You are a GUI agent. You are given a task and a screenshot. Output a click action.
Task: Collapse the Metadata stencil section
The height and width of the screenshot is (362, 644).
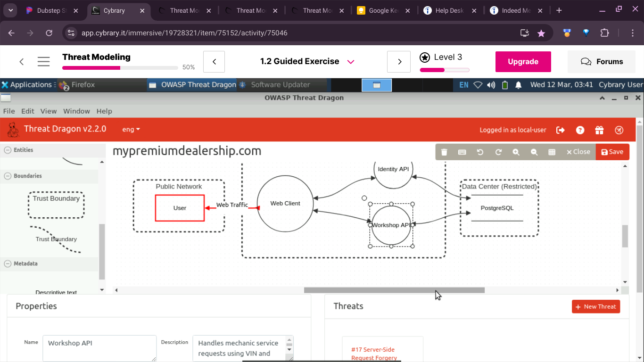coord(8,263)
